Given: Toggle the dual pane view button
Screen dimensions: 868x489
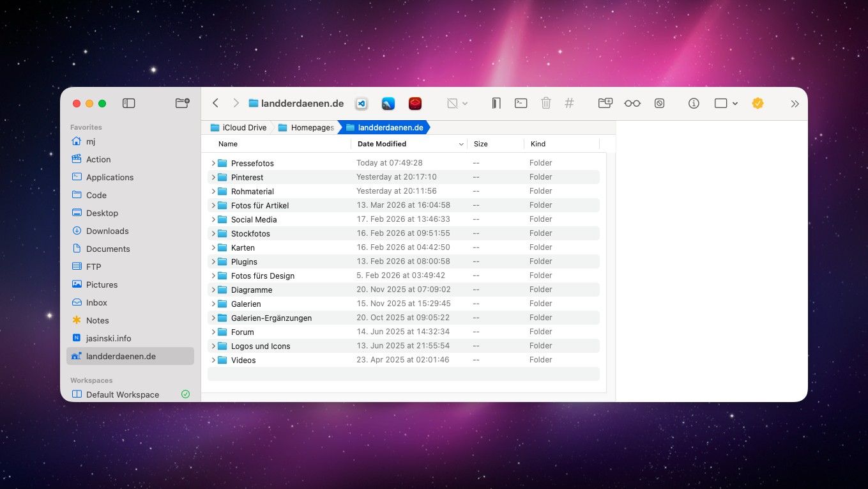Looking at the screenshot, I should 496,103.
